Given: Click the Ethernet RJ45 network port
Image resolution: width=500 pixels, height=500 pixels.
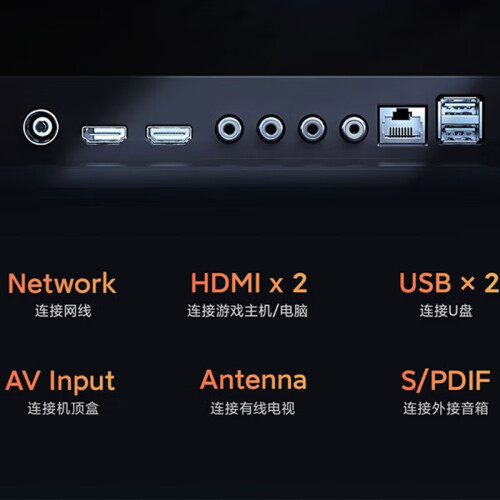Looking at the screenshot, I should (403, 125).
